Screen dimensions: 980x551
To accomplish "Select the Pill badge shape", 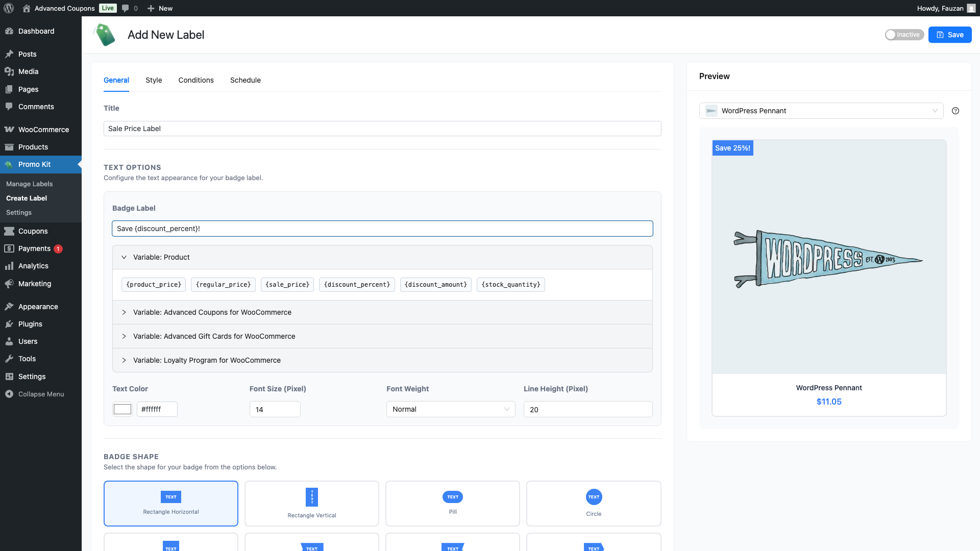I will (452, 503).
